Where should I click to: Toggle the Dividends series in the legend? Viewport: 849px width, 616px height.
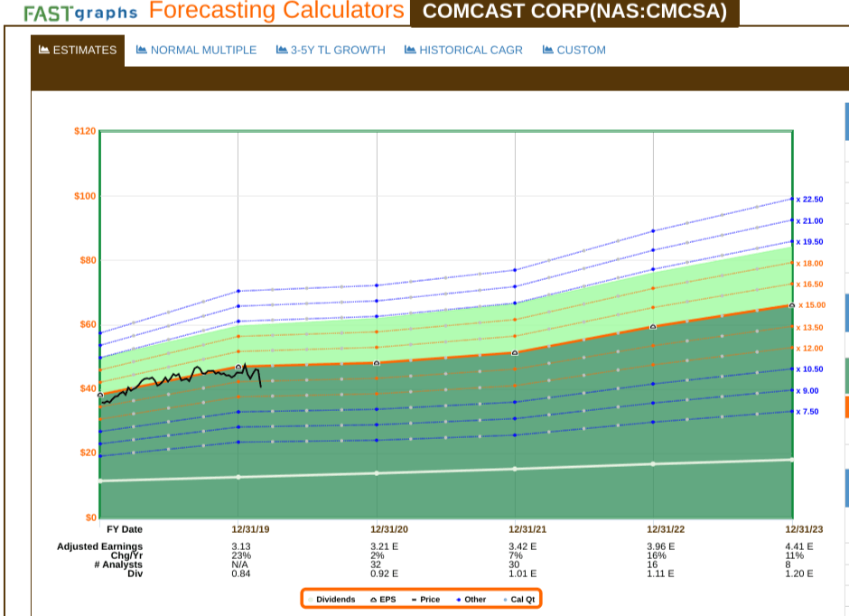click(331, 599)
